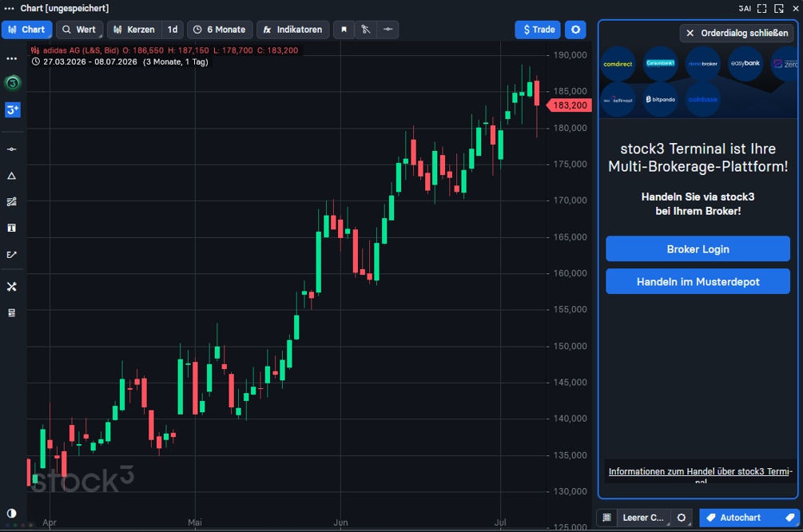Click the Broker Login button
The height and width of the screenshot is (532, 803).
click(x=698, y=249)
